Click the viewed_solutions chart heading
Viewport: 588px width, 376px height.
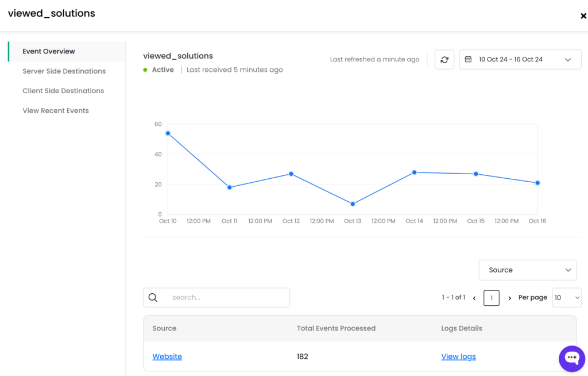tap(178, 56)
